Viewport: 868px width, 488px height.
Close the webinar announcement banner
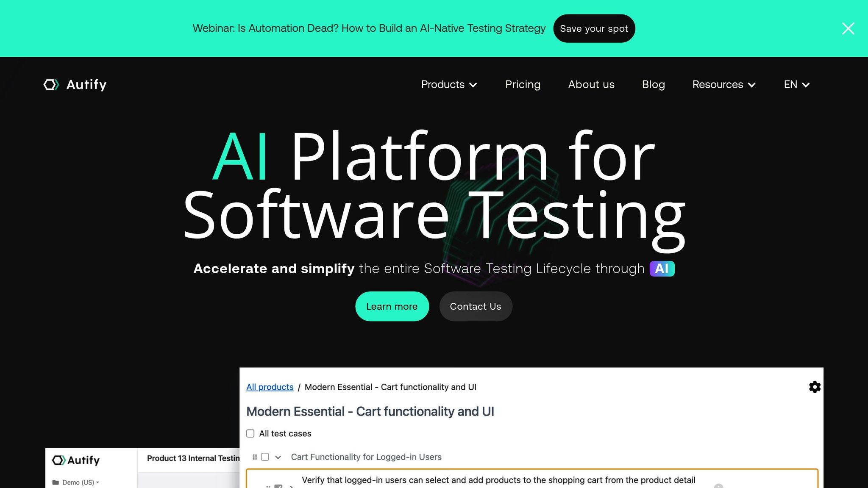pos(848,28)
